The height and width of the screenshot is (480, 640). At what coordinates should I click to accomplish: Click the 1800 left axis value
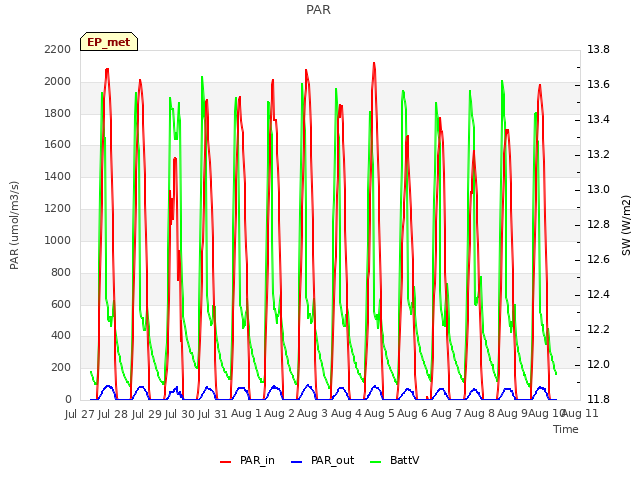(x=58, y=113)
